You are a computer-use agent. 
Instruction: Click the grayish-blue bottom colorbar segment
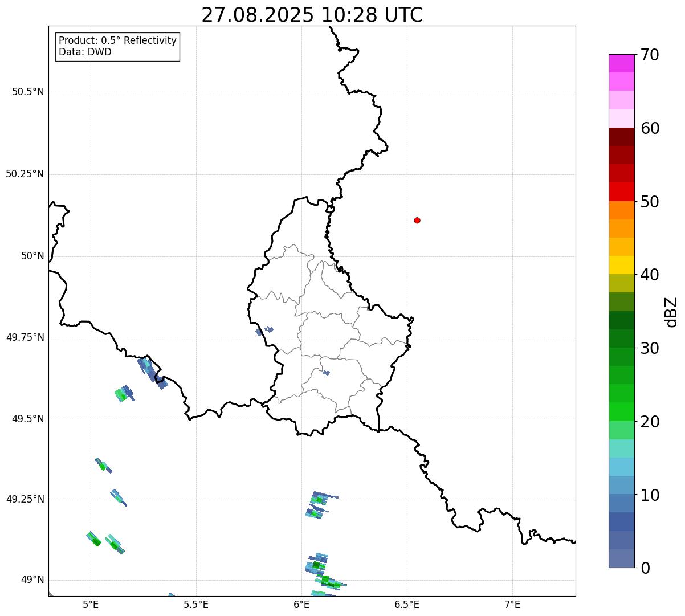[x=621, y=558]
